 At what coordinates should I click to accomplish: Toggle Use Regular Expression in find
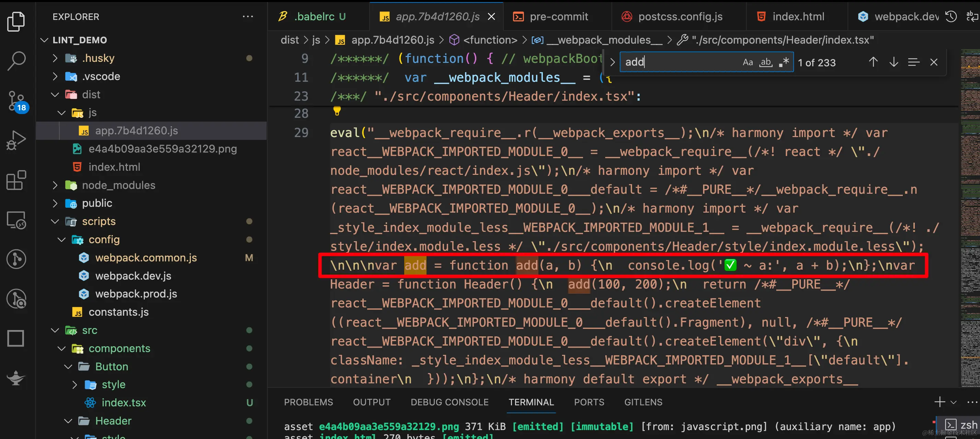pos(784,62)
